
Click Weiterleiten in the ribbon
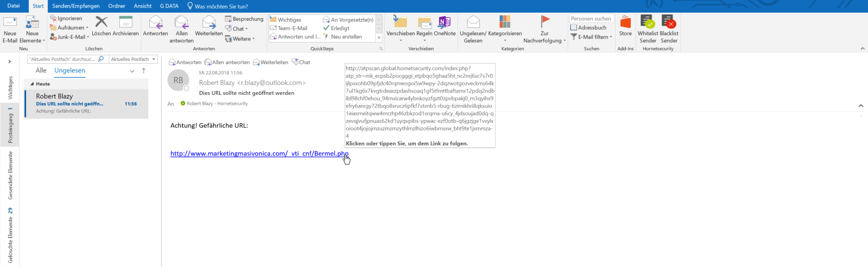(209, 23)
